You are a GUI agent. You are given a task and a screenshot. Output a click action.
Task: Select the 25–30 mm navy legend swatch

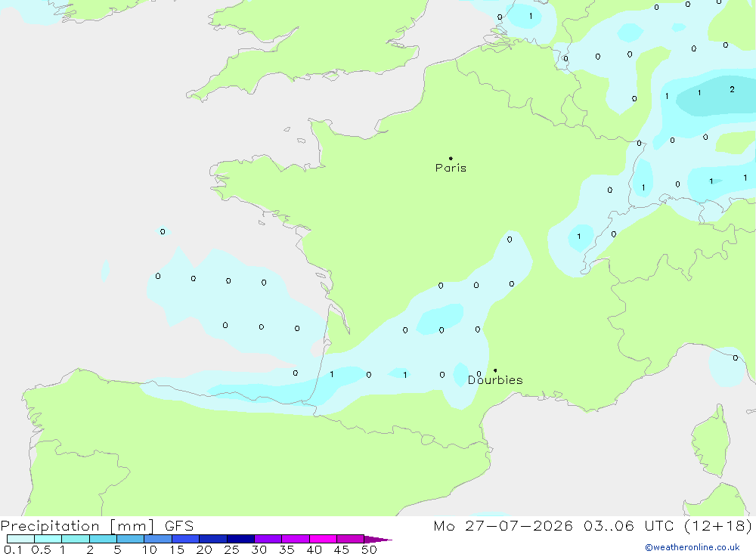[x=240, y=539]
